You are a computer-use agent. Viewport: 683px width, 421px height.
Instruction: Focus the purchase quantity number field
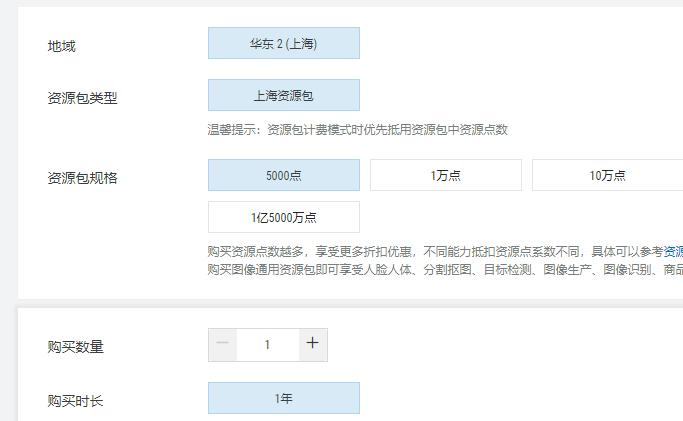[x=267, y=345]
